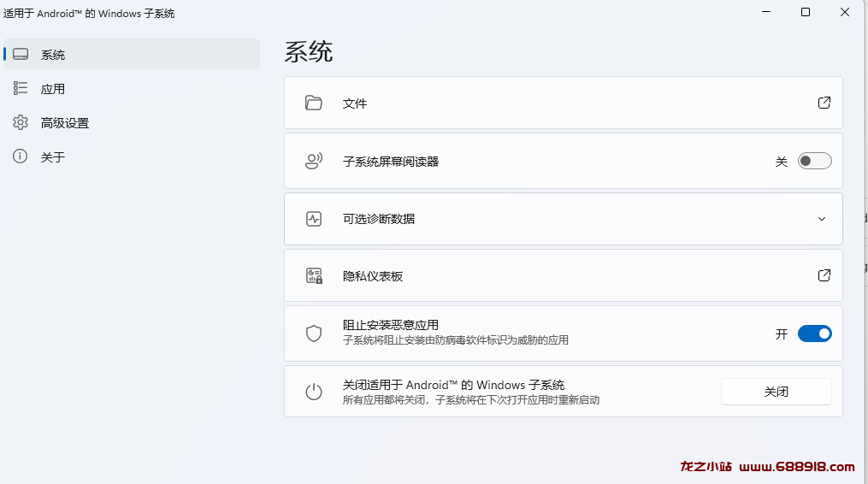Open external link icon on 文件 row

pos(824,103)
